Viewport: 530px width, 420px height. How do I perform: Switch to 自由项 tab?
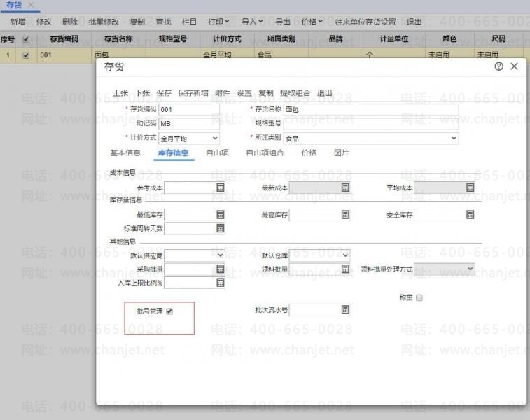click(x=217, y=153)
